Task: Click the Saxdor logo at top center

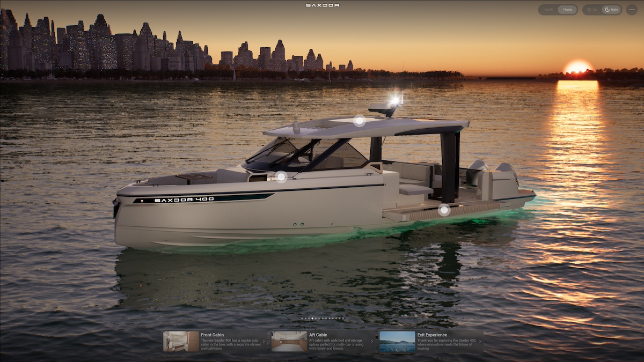Action: point(322,5)
